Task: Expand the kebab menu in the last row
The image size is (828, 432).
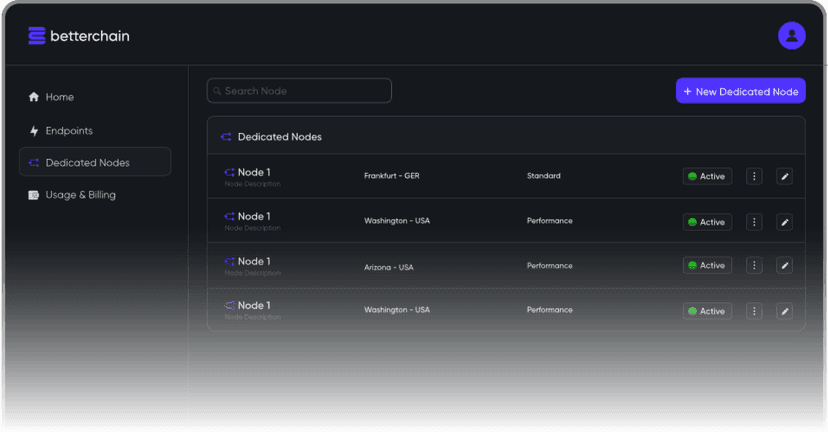Action: click(x=754, y=311)
